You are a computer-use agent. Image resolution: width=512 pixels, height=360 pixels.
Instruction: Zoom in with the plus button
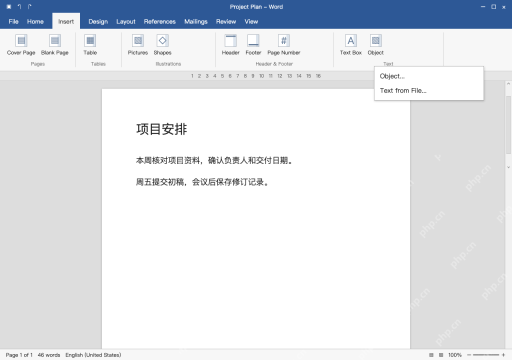[503, 355]
